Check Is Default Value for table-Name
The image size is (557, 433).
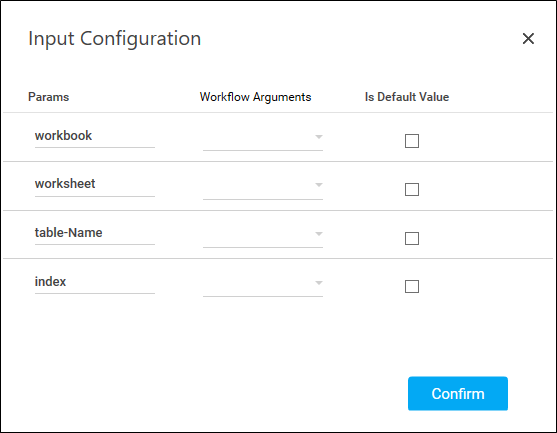[412, 238]
